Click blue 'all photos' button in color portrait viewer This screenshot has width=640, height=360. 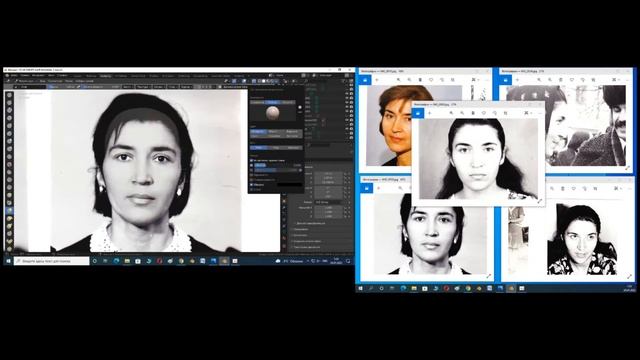pos(365,80)
